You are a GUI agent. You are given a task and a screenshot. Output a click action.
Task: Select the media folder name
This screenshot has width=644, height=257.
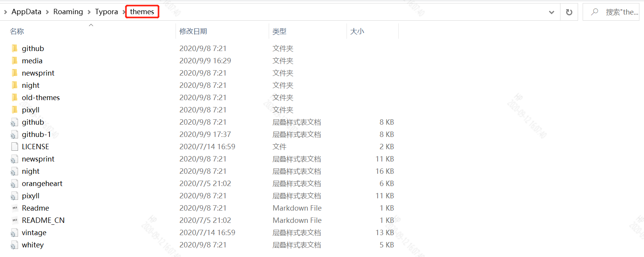[32, 61]
